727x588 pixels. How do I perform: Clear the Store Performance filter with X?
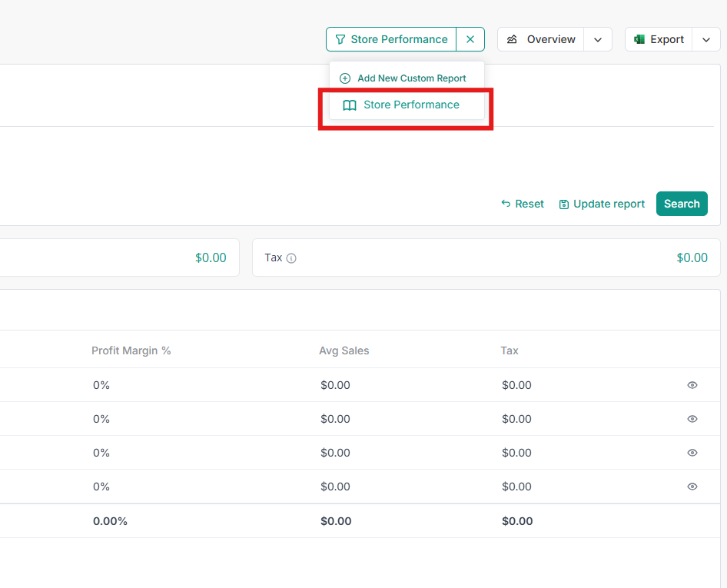tap(470, 39)
